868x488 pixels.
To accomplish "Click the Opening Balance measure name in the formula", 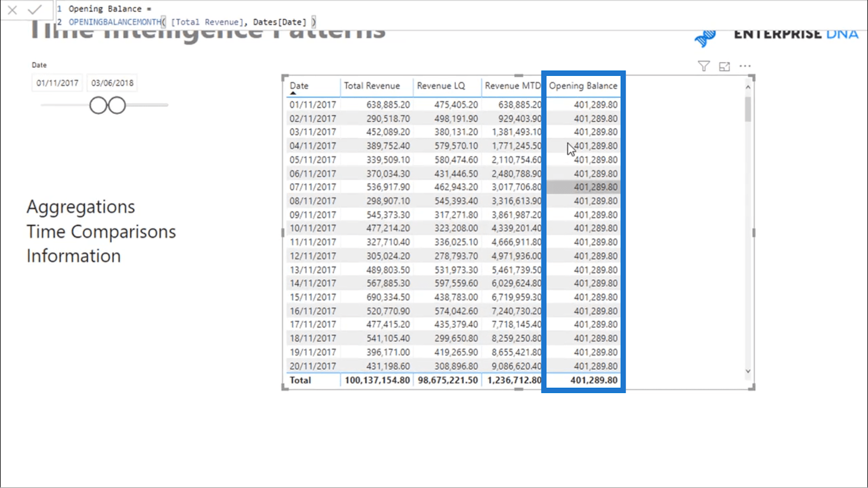I will pyautogui.click(x=105, y=9).
